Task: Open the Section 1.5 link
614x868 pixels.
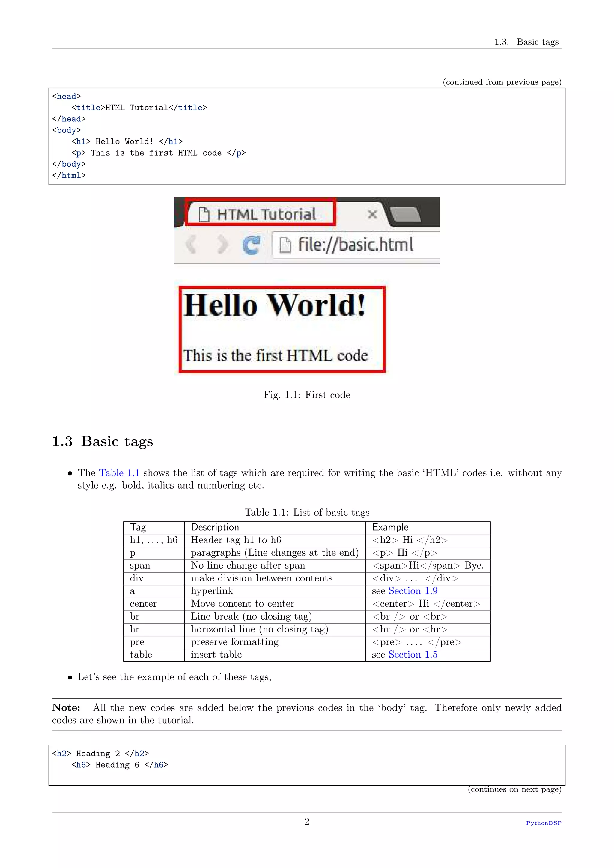Action: [x=413, y=654]
